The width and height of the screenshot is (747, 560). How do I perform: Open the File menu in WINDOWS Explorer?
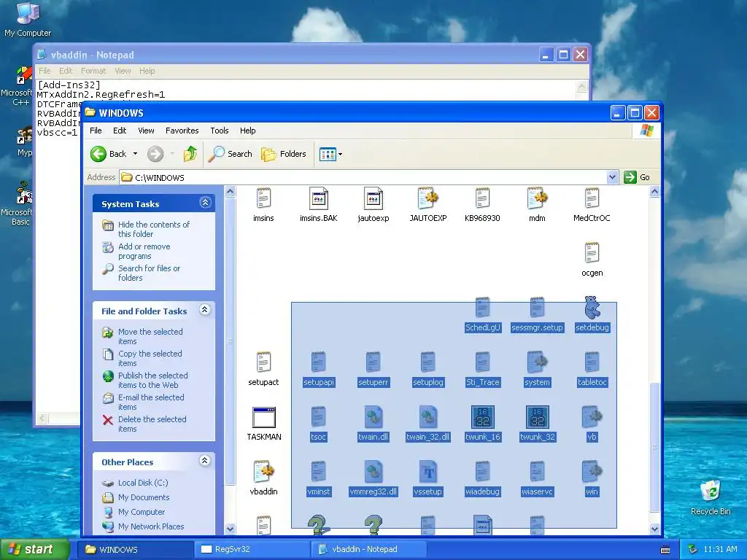tap(96, 131)
